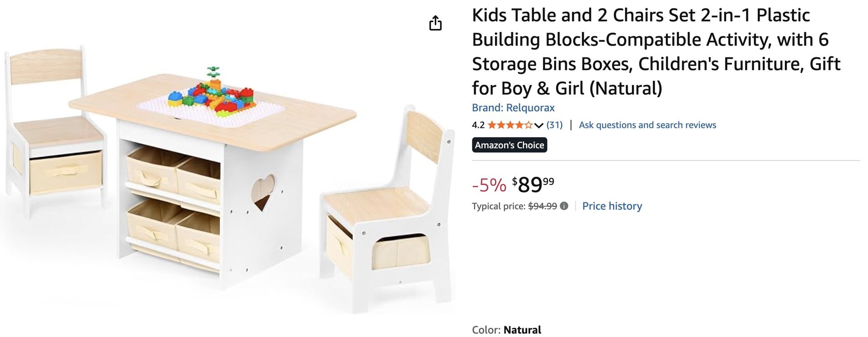Click the Color: Natural label
Image resolution: width=868 pixels, height=337 pixels.
coord(506,330)
